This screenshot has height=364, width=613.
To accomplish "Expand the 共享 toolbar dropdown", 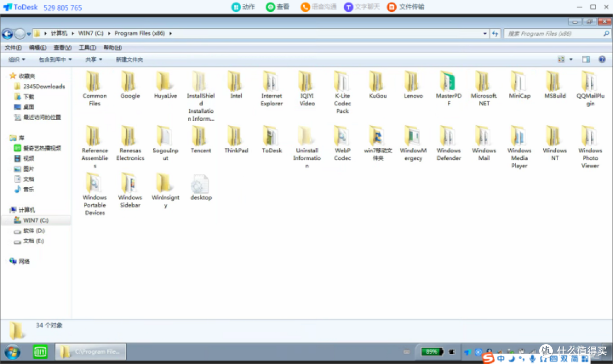I will (94, 60).
